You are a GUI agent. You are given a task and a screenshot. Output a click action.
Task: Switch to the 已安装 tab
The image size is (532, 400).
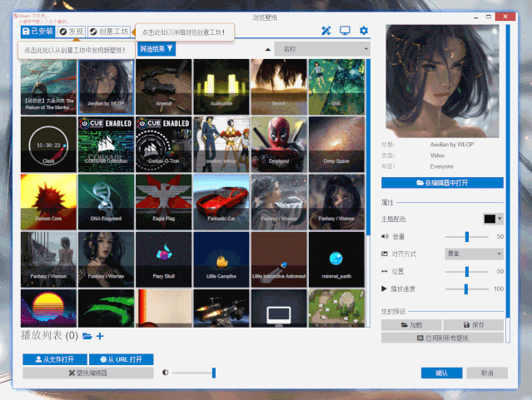pyautogui.click(x=37, y=32)
